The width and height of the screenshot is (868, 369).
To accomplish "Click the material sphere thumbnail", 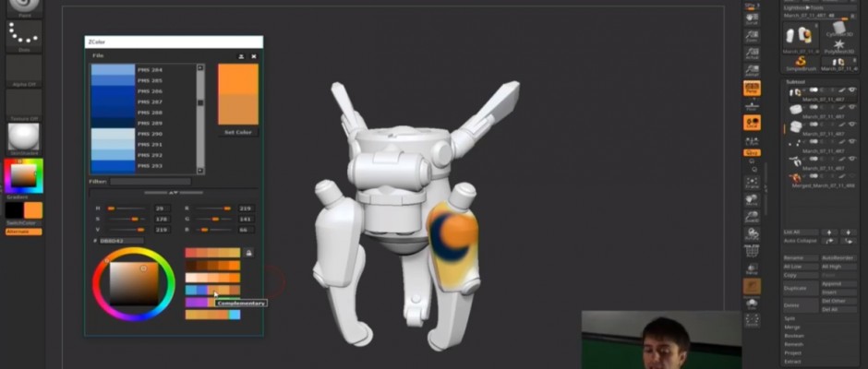I will click(x=23, y=137).
